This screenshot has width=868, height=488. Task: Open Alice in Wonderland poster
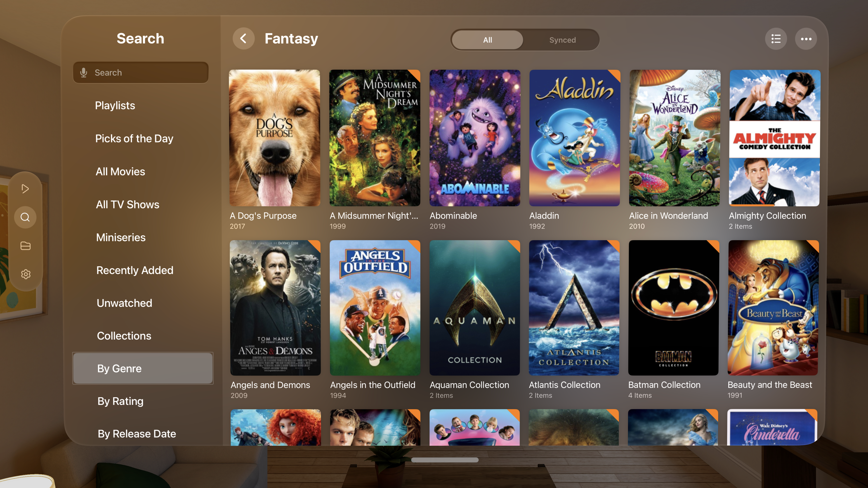coord(675,138)
